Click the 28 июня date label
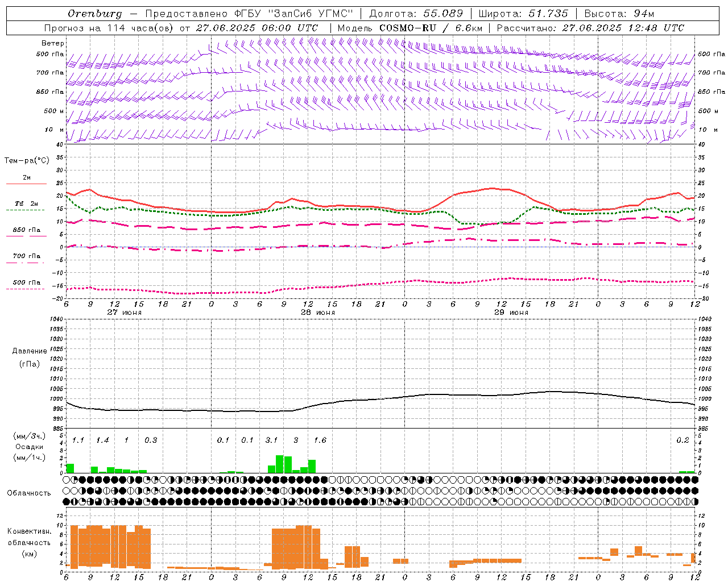 click(318, 312)
